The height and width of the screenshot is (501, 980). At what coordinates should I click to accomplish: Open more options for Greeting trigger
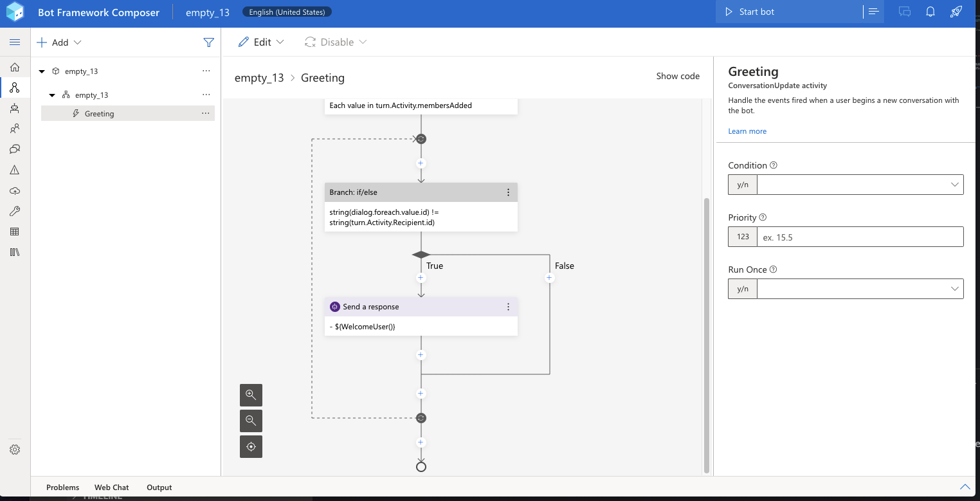(x=206, y=113)
